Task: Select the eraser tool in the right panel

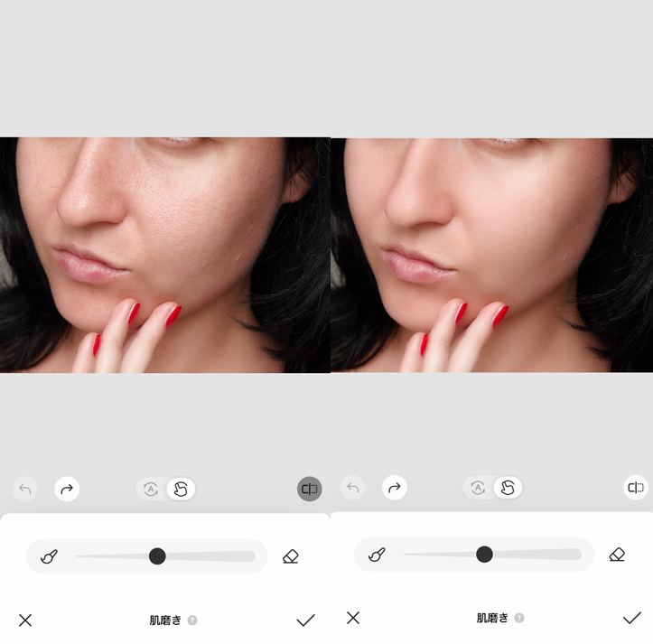Action: (617, 554)
